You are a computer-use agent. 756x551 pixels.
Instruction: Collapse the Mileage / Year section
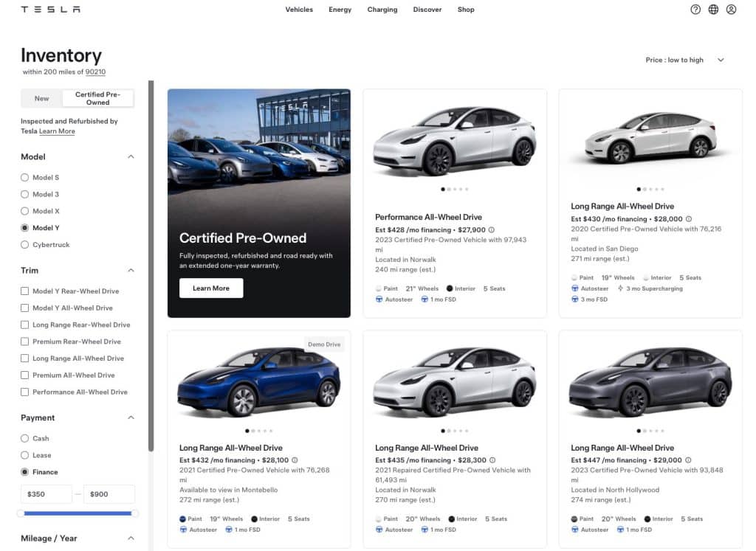[131, 538]
